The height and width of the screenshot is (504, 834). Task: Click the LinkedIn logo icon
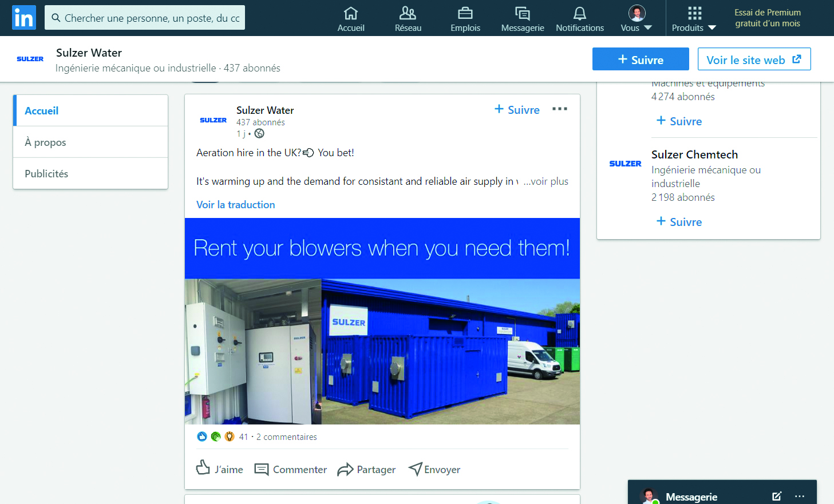[23, 18]
